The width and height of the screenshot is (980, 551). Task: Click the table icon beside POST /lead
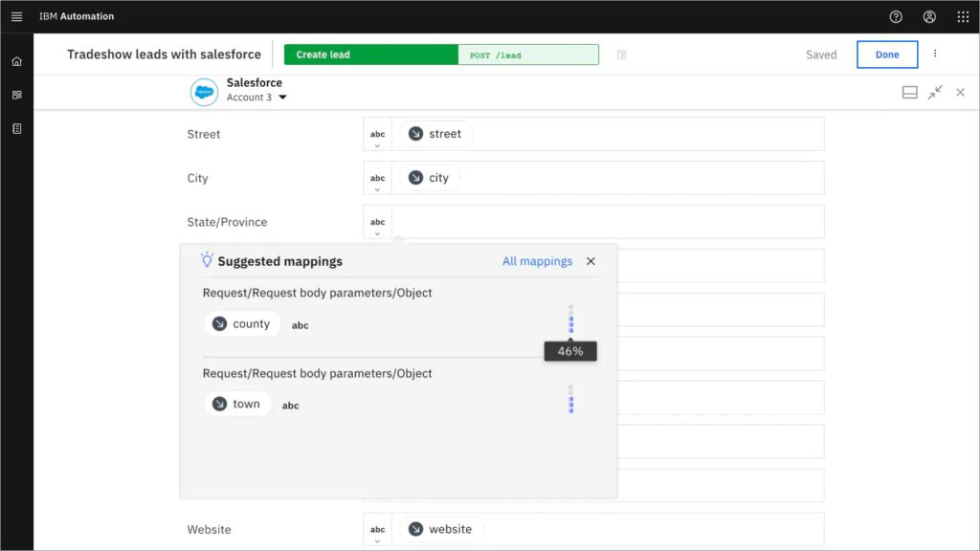(x=621, y=55)
